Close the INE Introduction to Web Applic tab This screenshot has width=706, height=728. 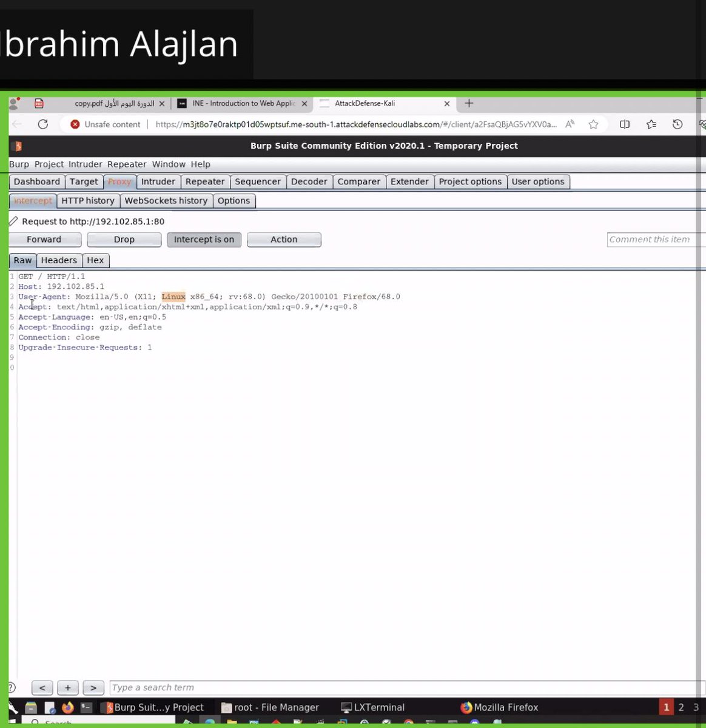tap(304, 104)
